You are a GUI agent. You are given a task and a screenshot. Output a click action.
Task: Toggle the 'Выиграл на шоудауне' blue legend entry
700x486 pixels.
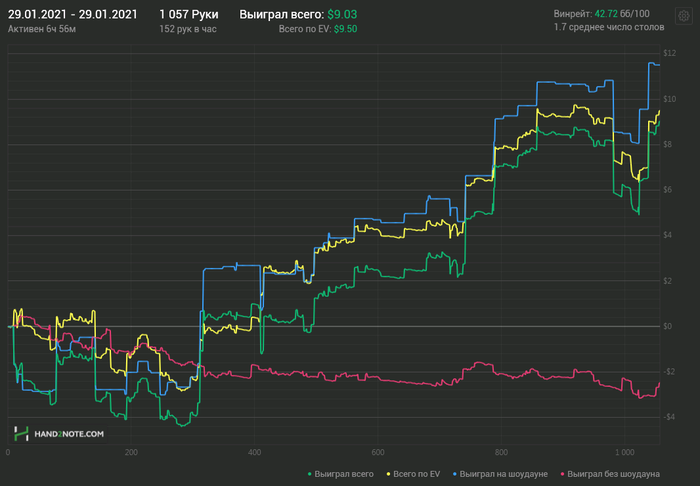pyautogui.click(x=500, y=474)
